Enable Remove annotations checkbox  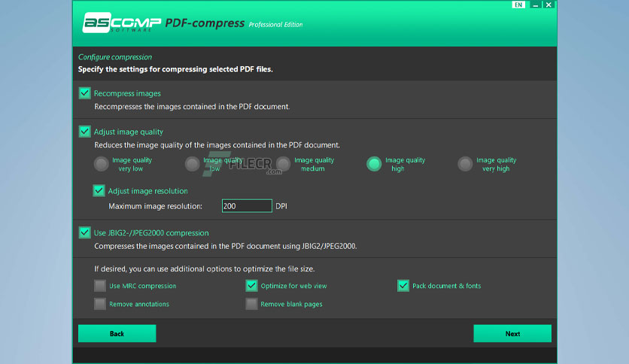point(100,304)
